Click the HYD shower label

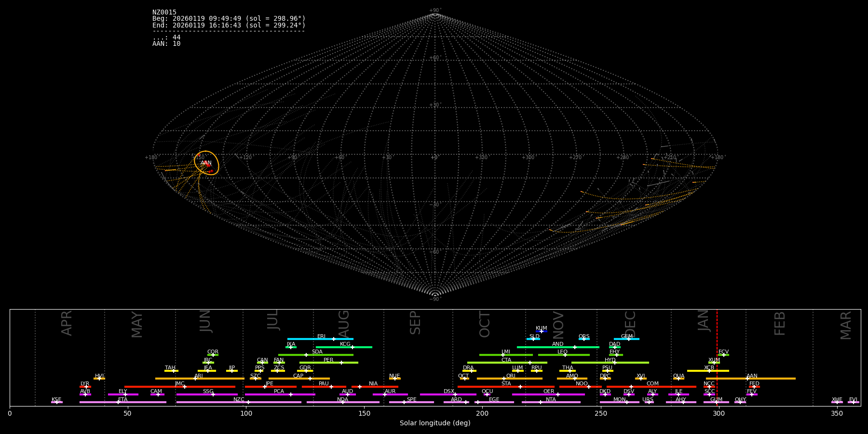tap(610, 360)
